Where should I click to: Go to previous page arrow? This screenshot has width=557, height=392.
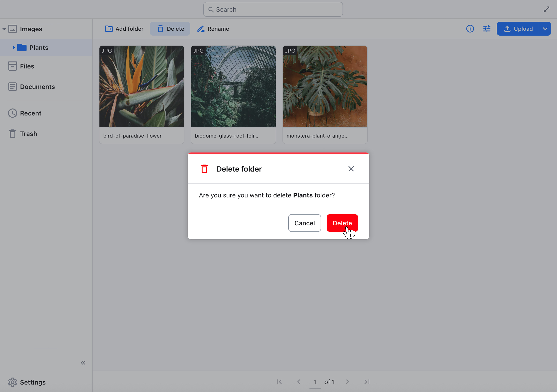click(x=299, y=382)
